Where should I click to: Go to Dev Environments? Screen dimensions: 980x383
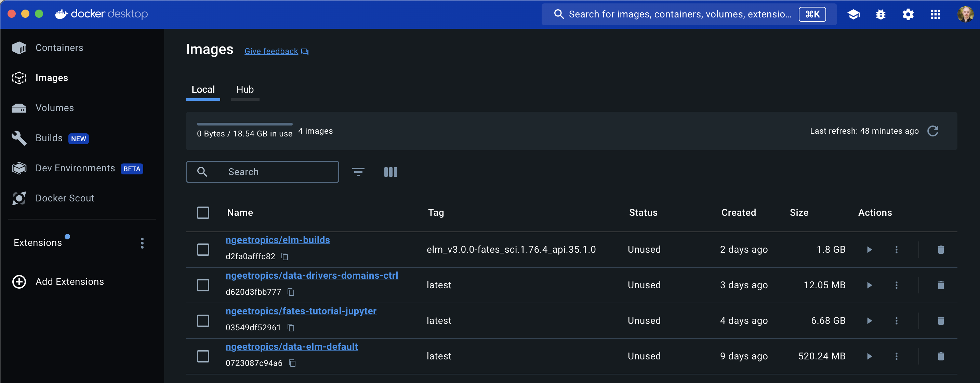[x=75, y=168]
